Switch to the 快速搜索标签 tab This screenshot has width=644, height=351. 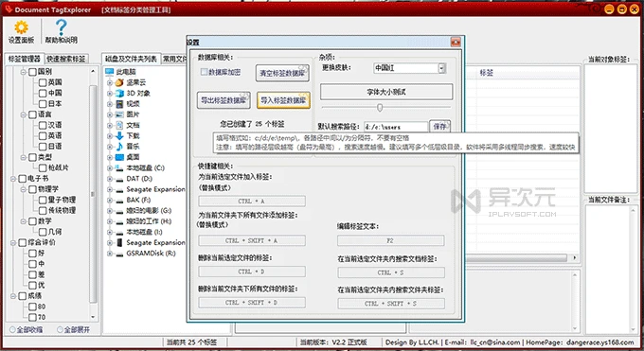66,59
